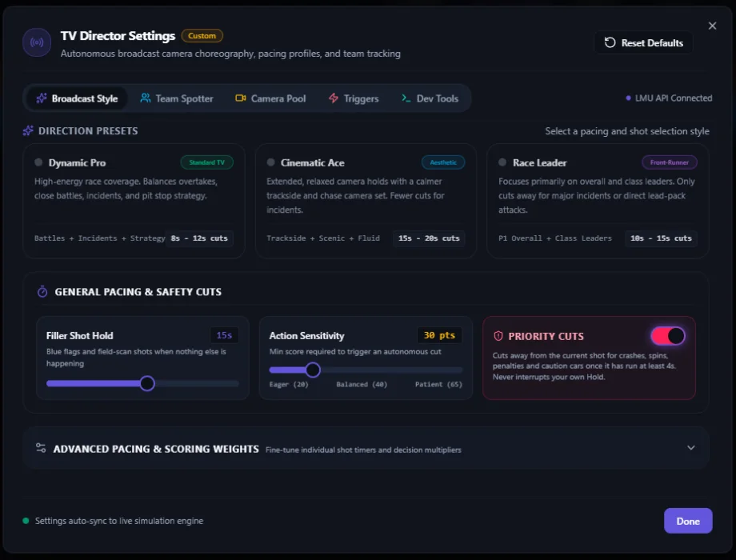Toggle the Priority Cuts switch off
Screen dimensions: 736x560
(x=667, y=336)
